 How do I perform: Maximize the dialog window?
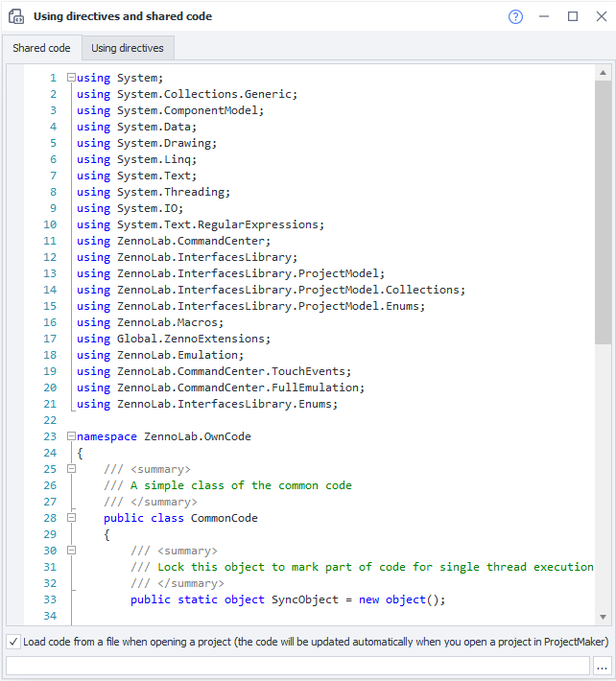(x=573, y=16)
